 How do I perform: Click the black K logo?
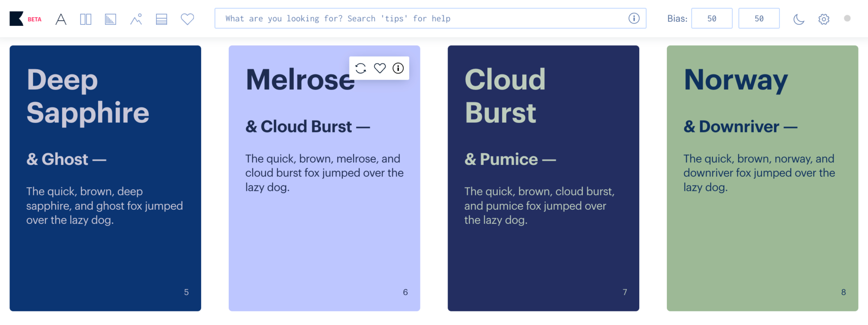click(17, 19)
